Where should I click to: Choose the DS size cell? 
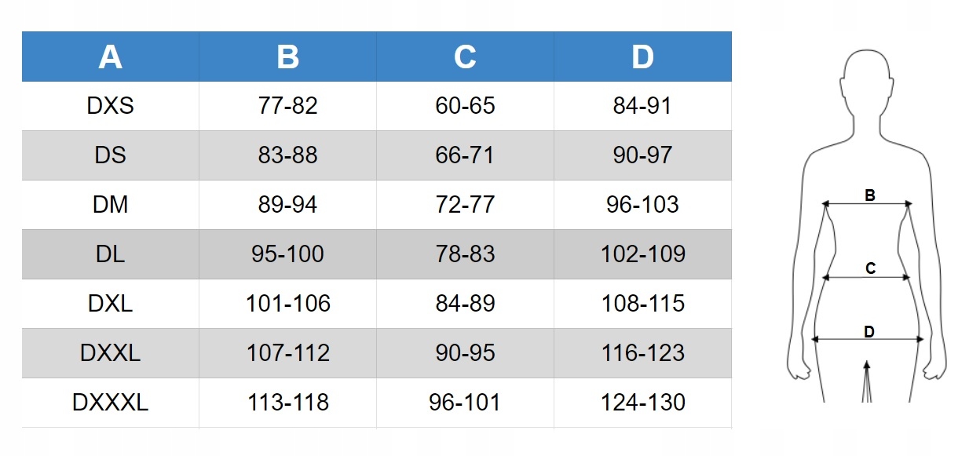tap(110, 155)
